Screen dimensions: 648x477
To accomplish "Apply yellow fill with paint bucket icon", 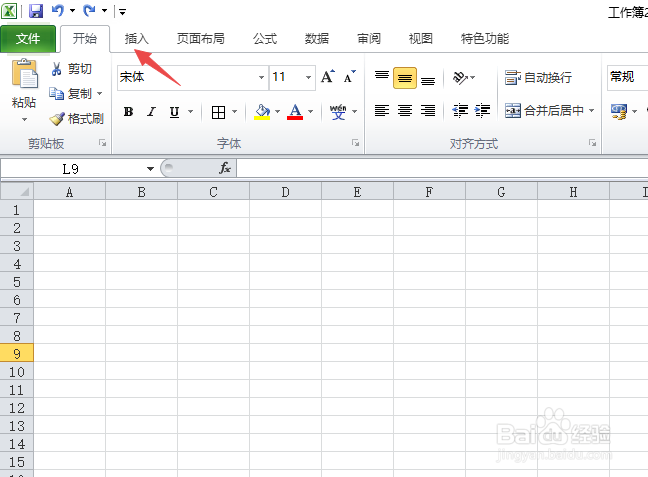I will (262, 112).
